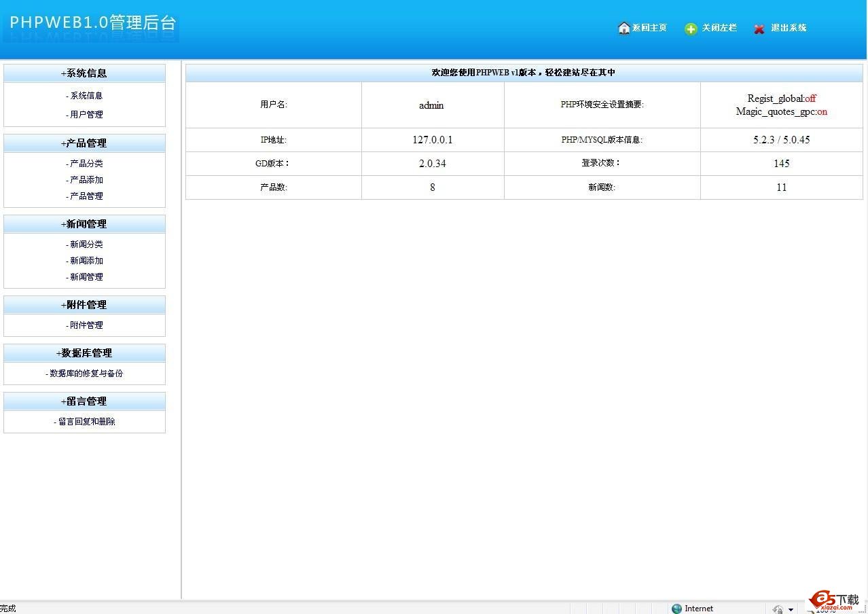The height and width of the screenshot is (614, 868).
Task: Open 留言回复和删除 link
Action: [85, 422]
